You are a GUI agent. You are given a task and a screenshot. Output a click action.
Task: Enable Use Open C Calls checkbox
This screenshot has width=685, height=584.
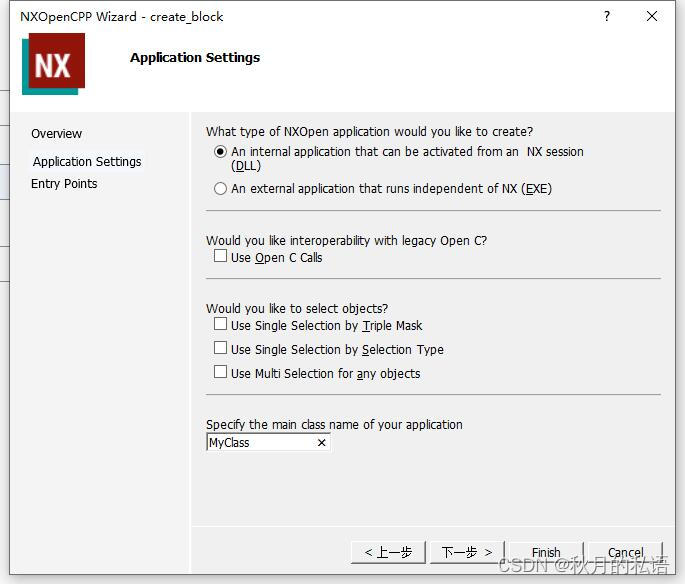click(x=220, y=256)
